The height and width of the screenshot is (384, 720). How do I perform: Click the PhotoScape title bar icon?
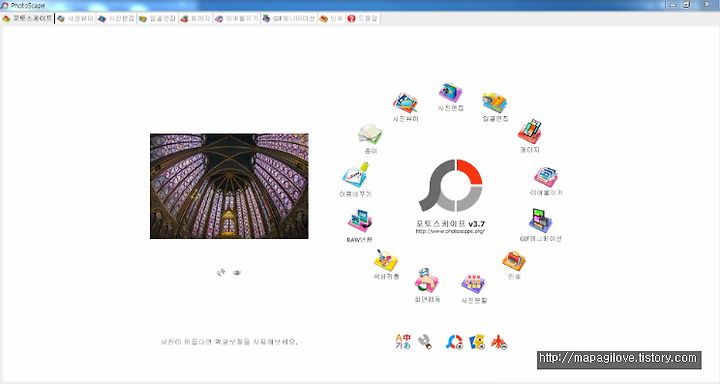click(5, 6)
